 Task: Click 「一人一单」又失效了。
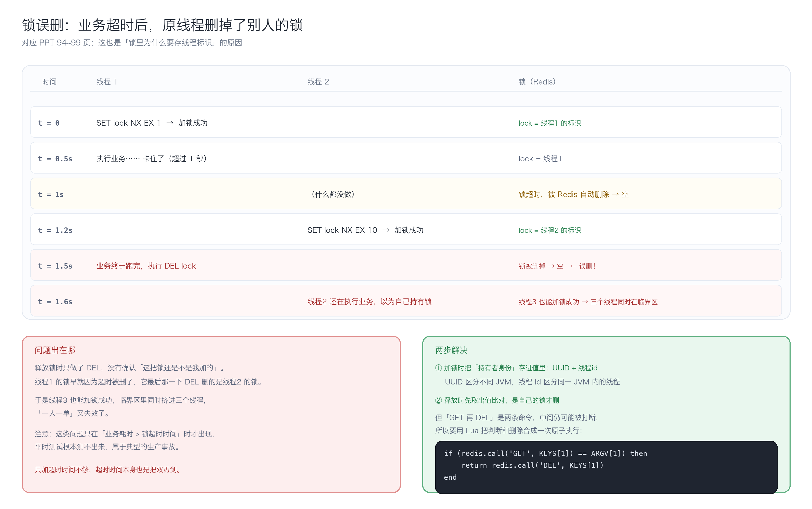pos(73,413)
